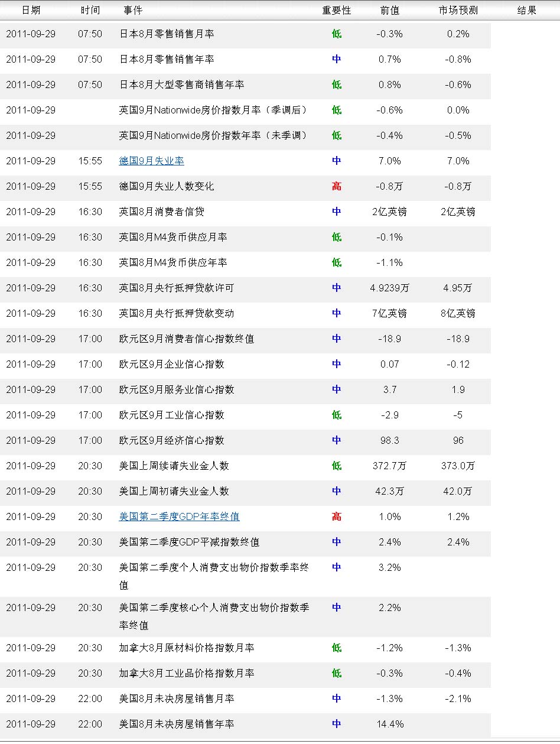Select 美国第二季度个人消费支出物价指数季率终值 event

click(214, 576)
